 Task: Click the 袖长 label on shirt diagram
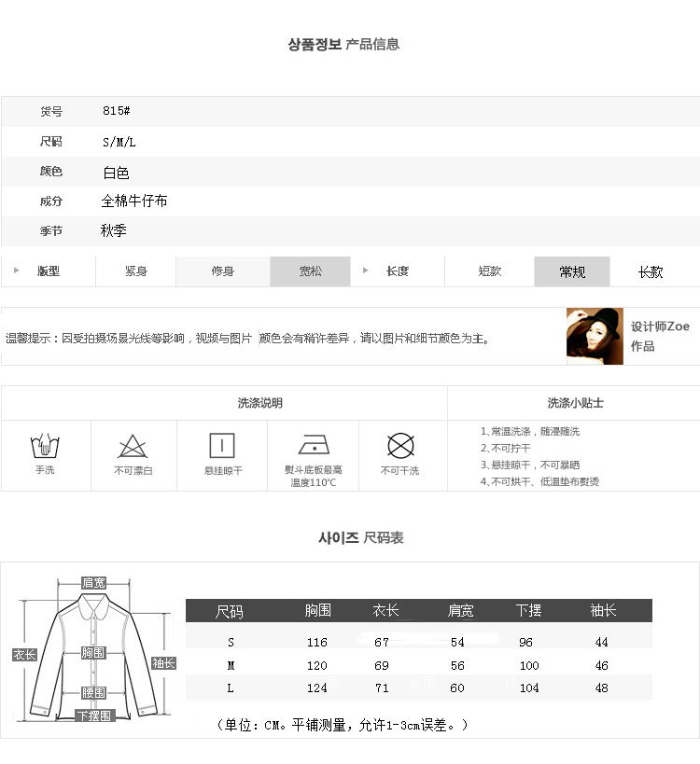(x=163, y=662)
